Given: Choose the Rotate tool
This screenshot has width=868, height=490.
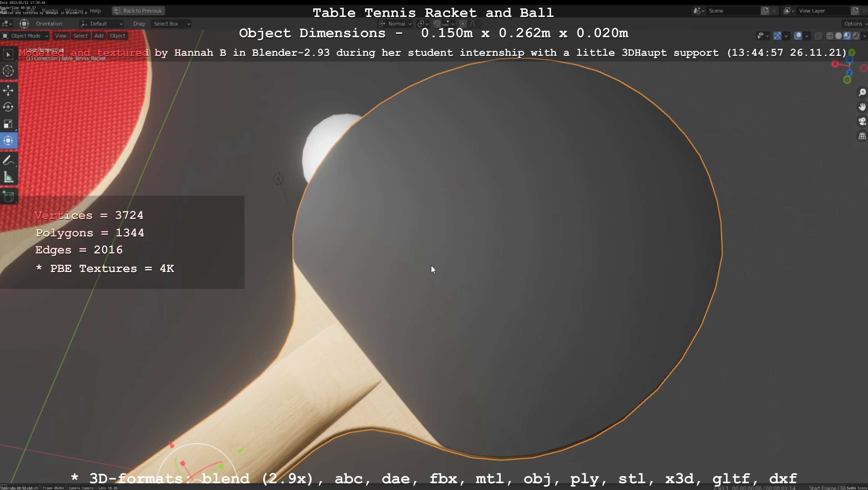Looking at the screenshot, I should click(x=8, y=107).
